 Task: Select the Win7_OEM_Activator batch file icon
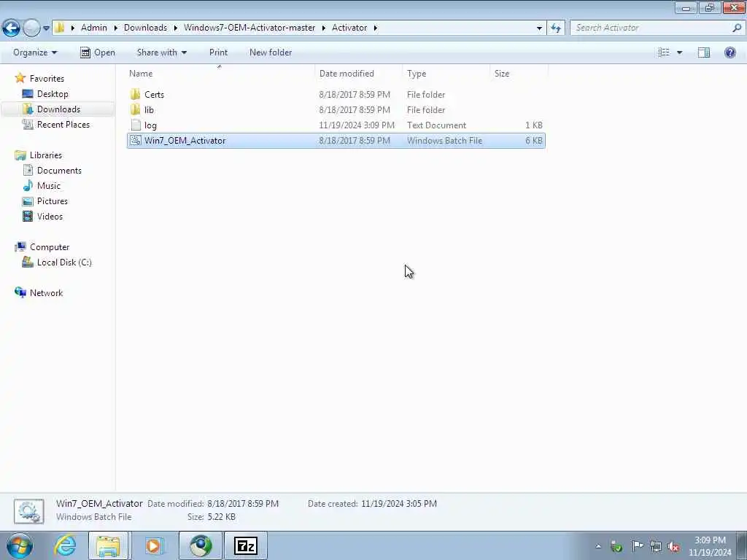pyautogui.click(x=136, y=141)
